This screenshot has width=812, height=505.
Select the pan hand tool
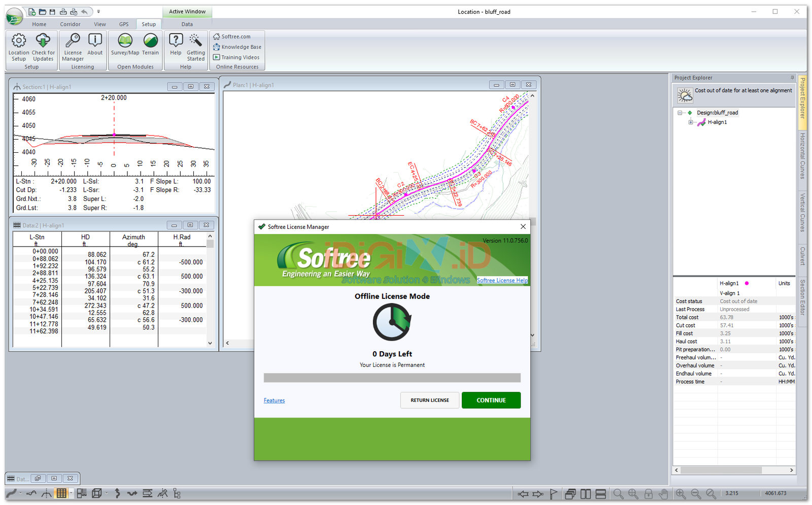663,493
